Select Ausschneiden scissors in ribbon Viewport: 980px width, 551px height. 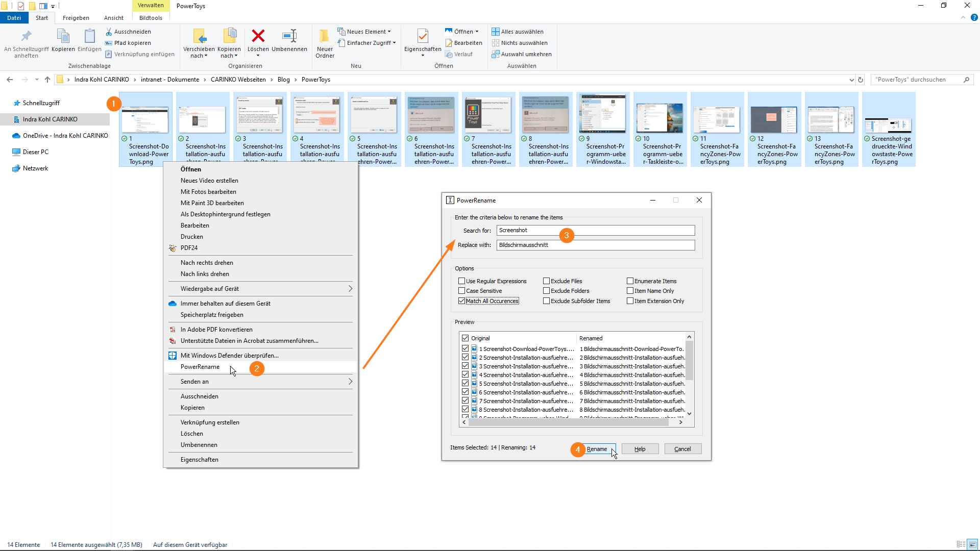[x=128, y=32]
